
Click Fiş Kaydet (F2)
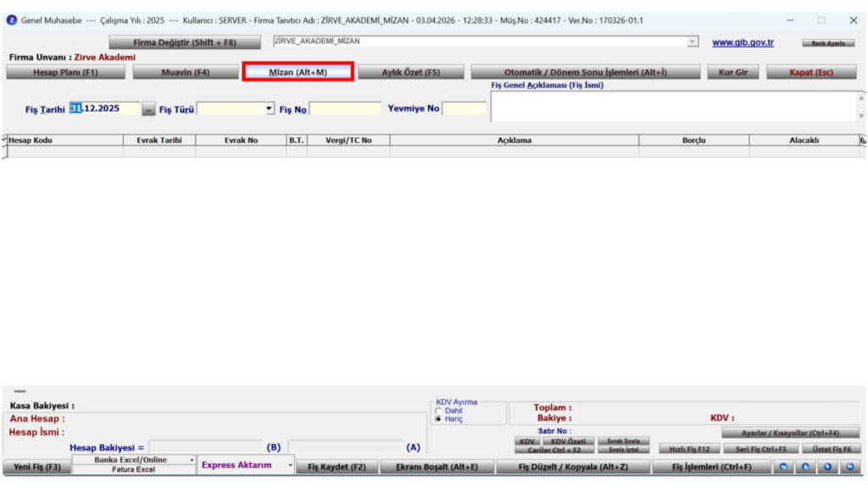point(337,467)
